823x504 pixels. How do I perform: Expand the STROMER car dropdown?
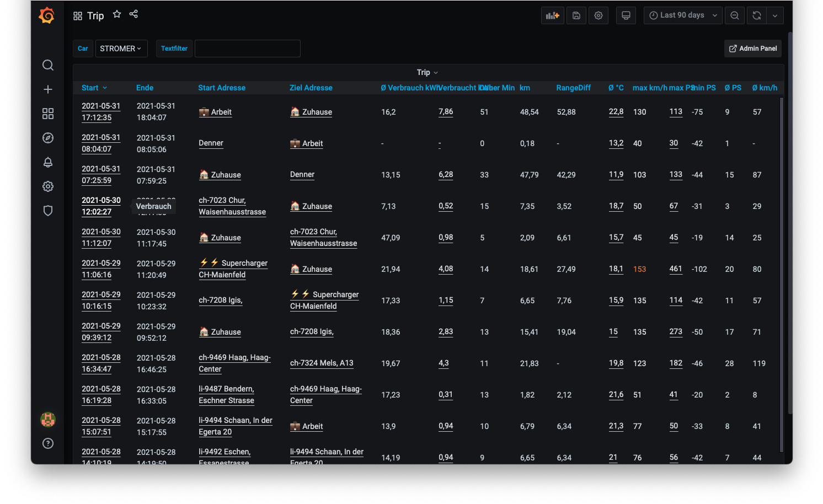(x=121, y=49)
